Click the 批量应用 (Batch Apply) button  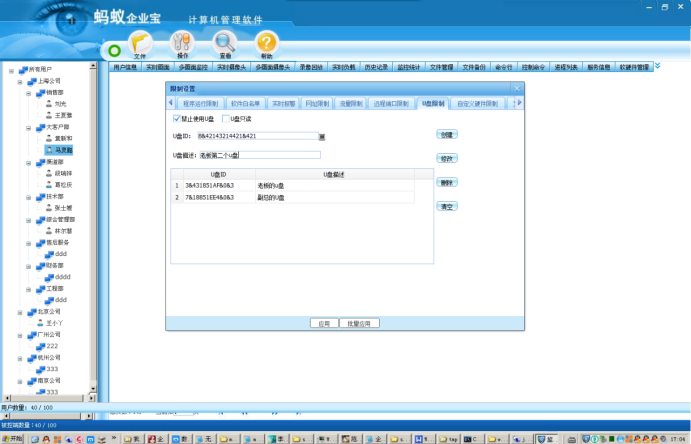point(359,323)
